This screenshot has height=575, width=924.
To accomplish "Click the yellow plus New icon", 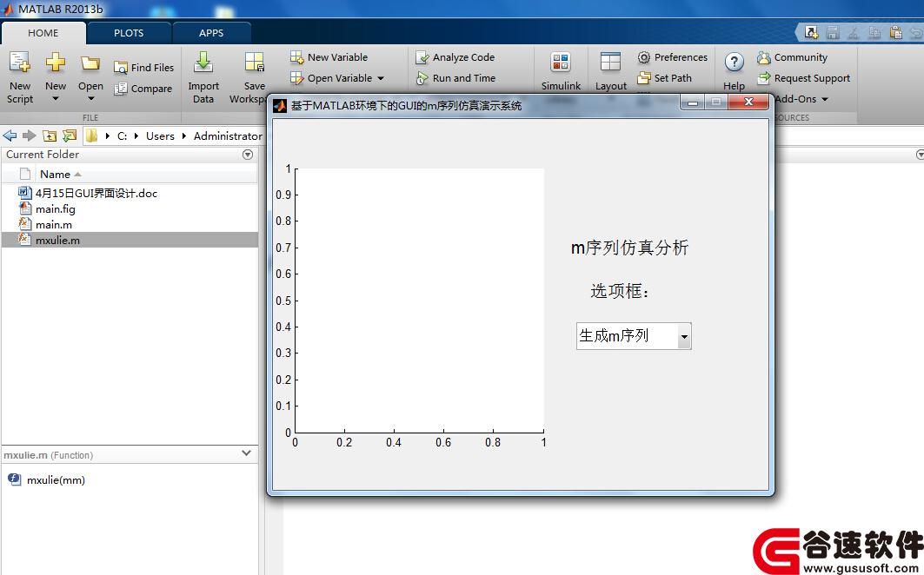I will coord(56,62).
